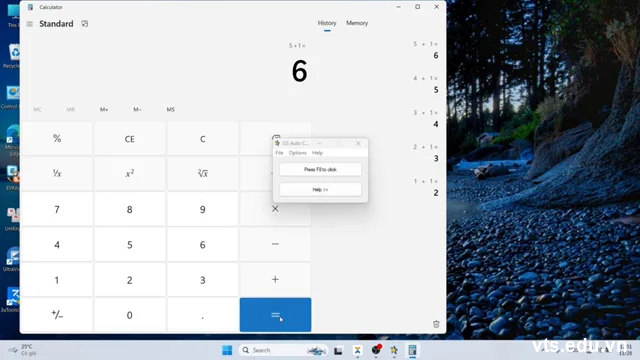Clear all history with trash icon
The image size is (640, 360).
pyautogui.click(x=436, y=324)
